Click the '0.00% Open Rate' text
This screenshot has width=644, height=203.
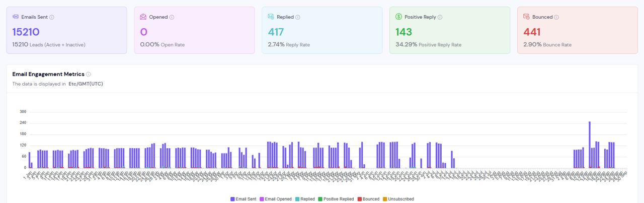(162, 45)
